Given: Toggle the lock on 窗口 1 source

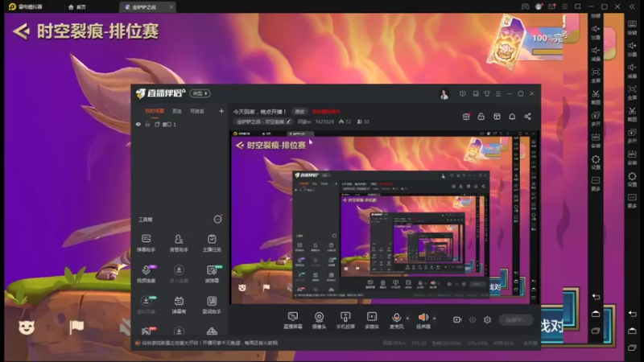Looking at the screenshot, I should (x=147, y=125).
